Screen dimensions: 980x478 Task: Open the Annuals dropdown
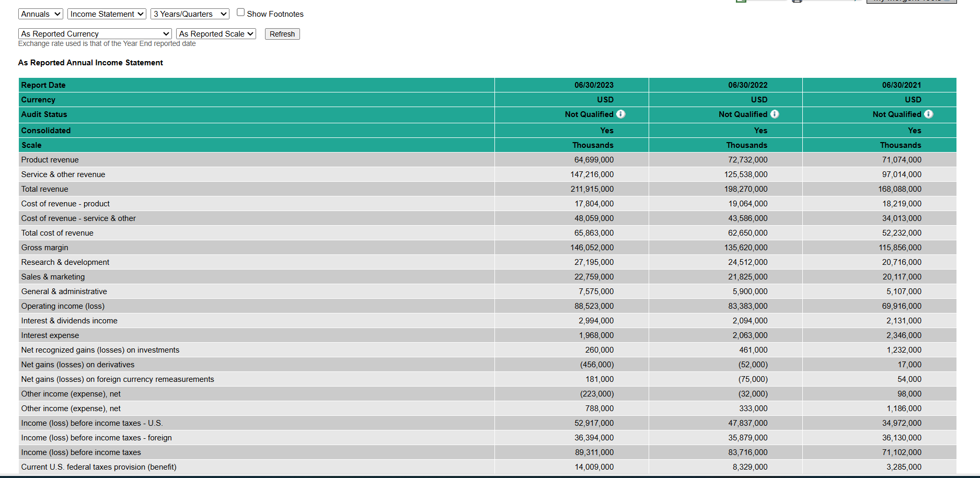click(x=40, y=14)
